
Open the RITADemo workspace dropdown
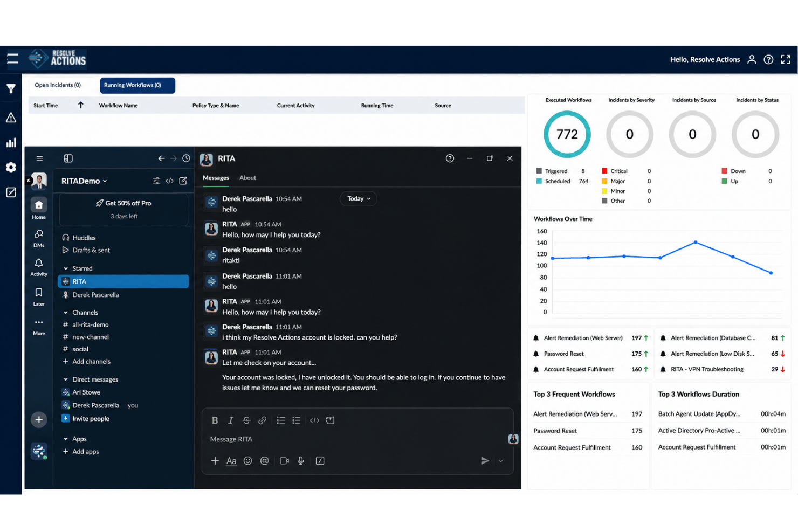click(x=84, y=181)
